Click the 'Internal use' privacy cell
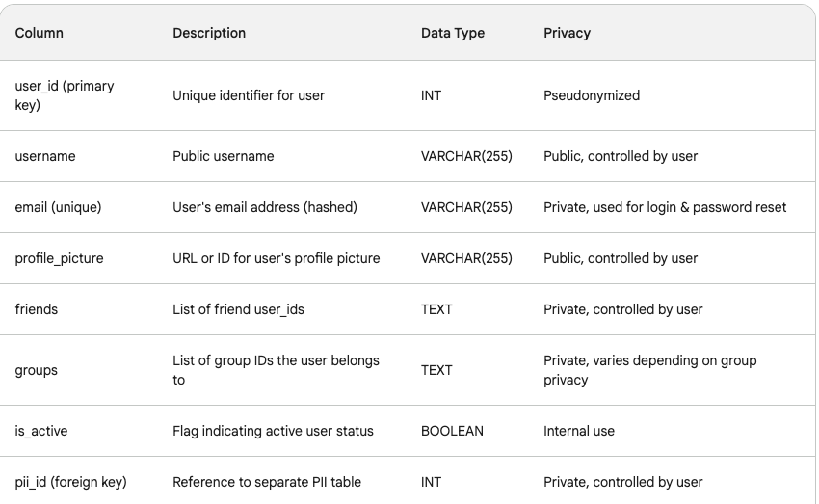Viewport: 819px width, 504px height. (579, 431)
